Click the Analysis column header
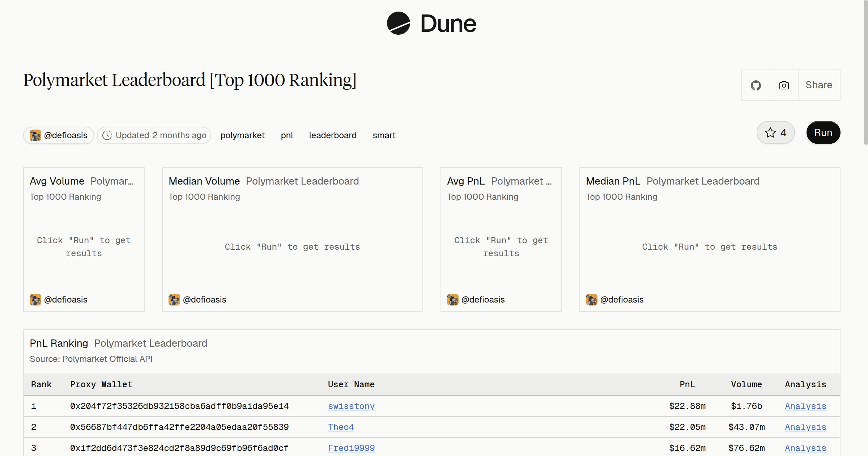868x456 pixels. [805, 384]
